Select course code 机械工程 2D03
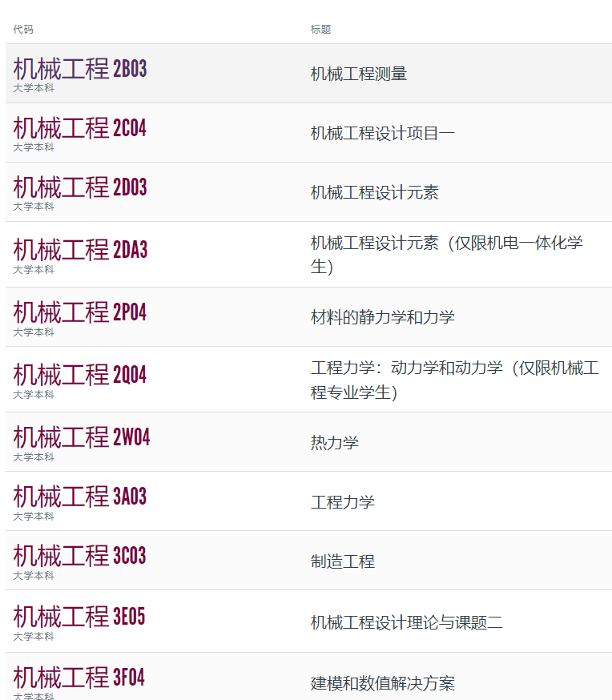 80,187
